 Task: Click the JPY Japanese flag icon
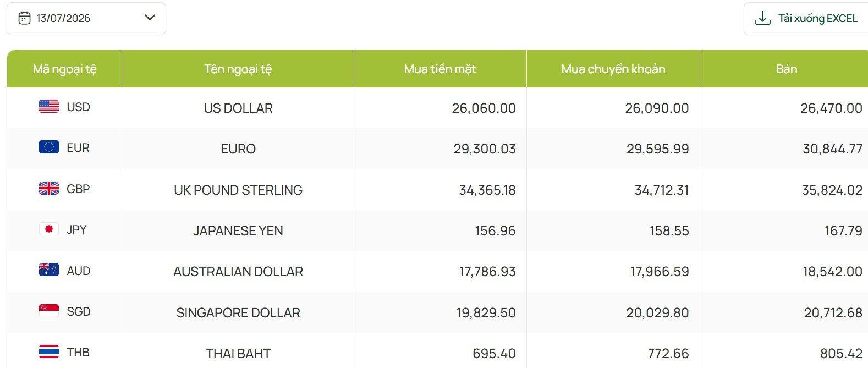[x=49, y=229]
